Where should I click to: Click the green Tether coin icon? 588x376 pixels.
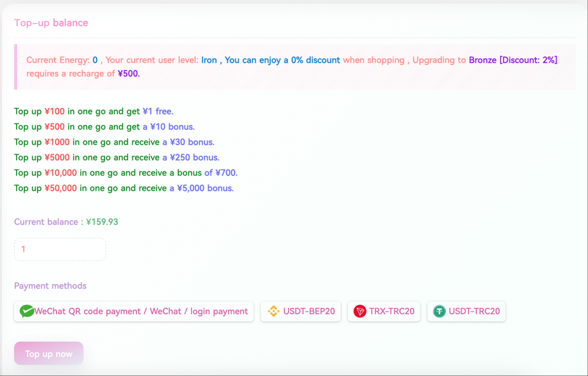click(x=439, y=311)
